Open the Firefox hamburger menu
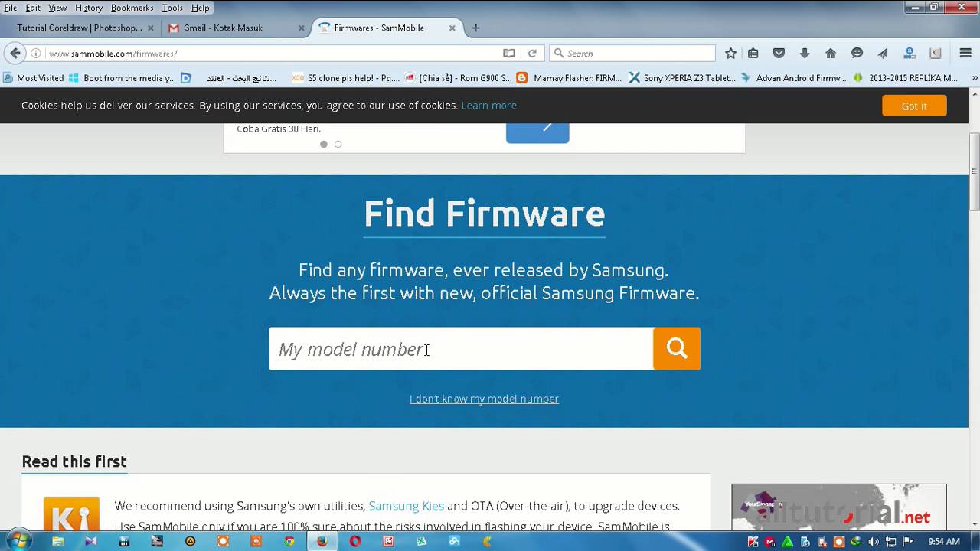The width and height of the screenshot is (980, 551). coord(965,54)
